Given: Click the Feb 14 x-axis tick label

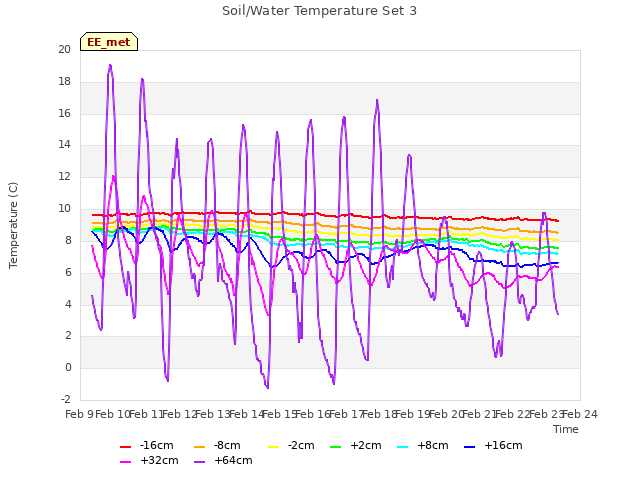Looking at the screenshot, I should (247, 414).
